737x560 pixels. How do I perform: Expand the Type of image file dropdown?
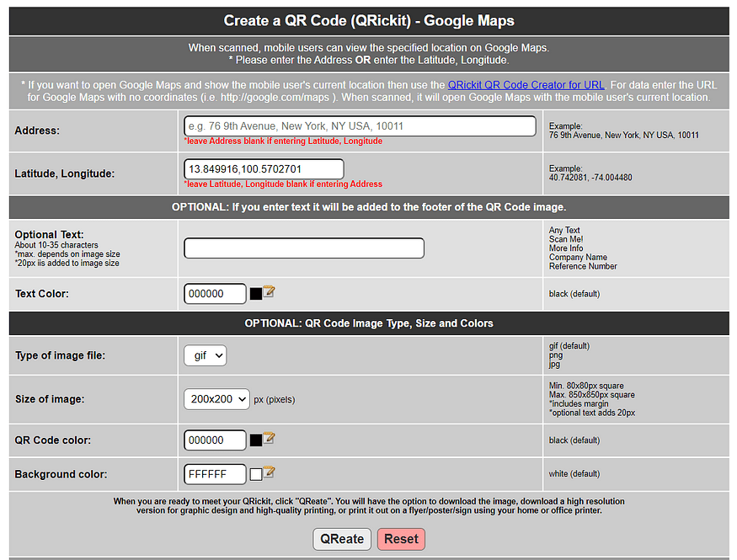tap(205, 355)
